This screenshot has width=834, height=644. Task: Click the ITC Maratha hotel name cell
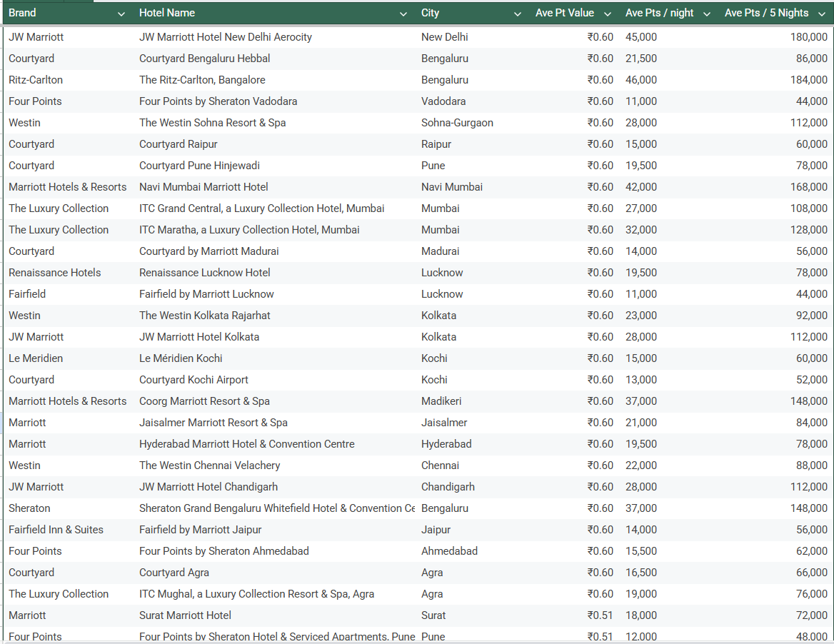tap(274, 230)
